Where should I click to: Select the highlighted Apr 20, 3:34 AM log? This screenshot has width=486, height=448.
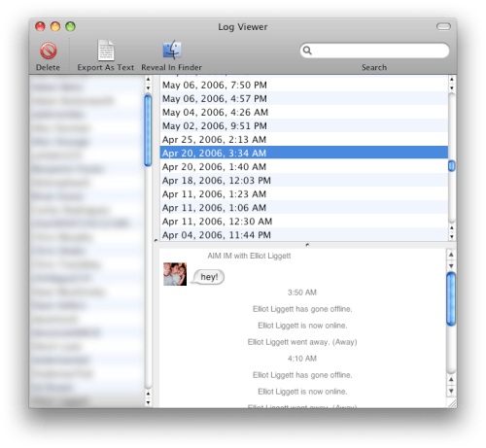pos(304,153)
